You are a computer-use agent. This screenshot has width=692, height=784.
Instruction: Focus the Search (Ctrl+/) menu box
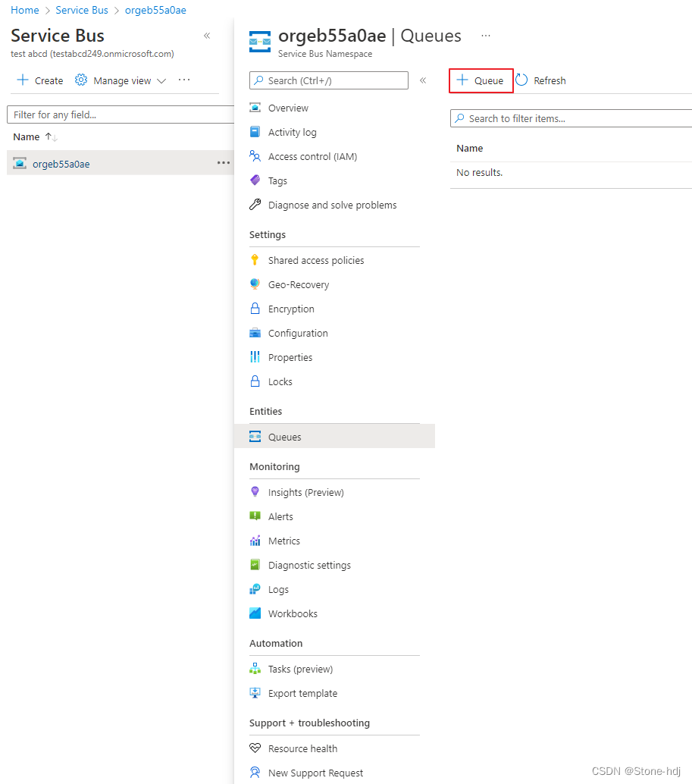click(329, 80)
